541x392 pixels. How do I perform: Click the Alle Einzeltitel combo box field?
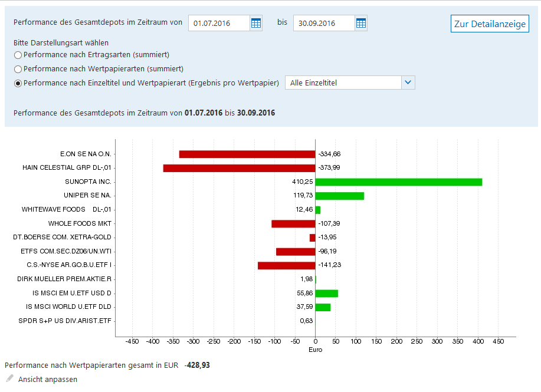350,83
